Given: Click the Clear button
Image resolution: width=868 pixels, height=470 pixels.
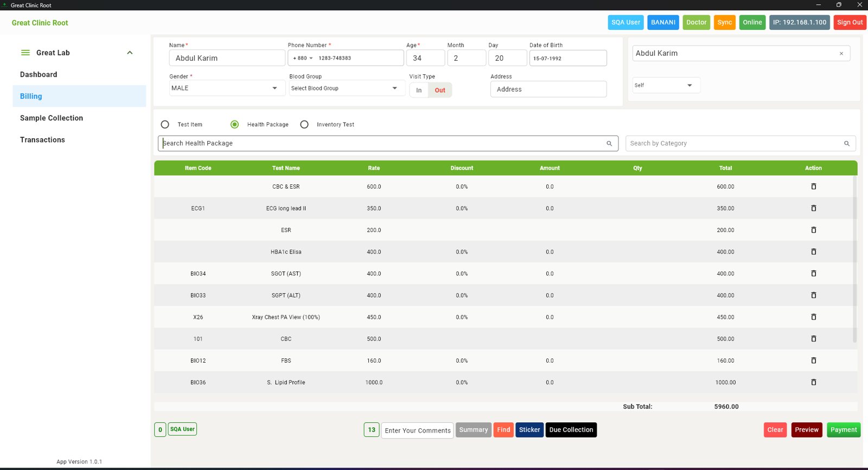Looking at the screenshot, I should [775, 430].
